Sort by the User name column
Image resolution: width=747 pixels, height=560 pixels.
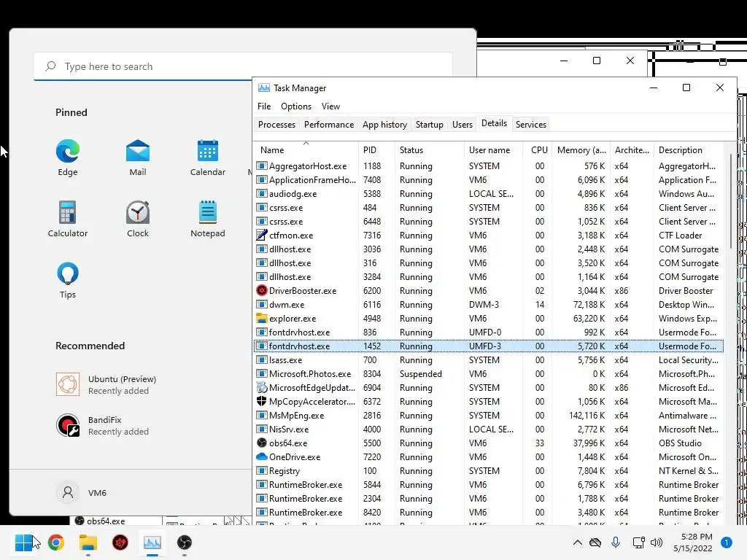pyautogui.click(x=493, y=150)
